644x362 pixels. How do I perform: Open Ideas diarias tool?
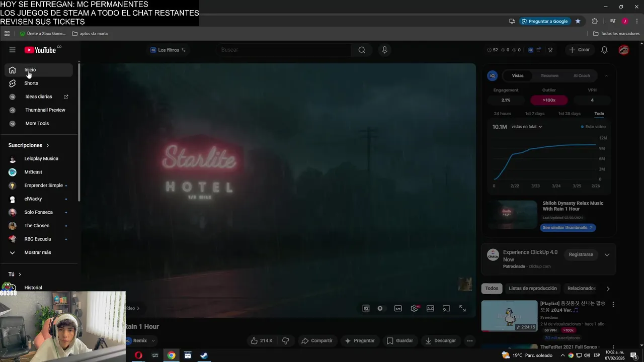coord(39,97)
